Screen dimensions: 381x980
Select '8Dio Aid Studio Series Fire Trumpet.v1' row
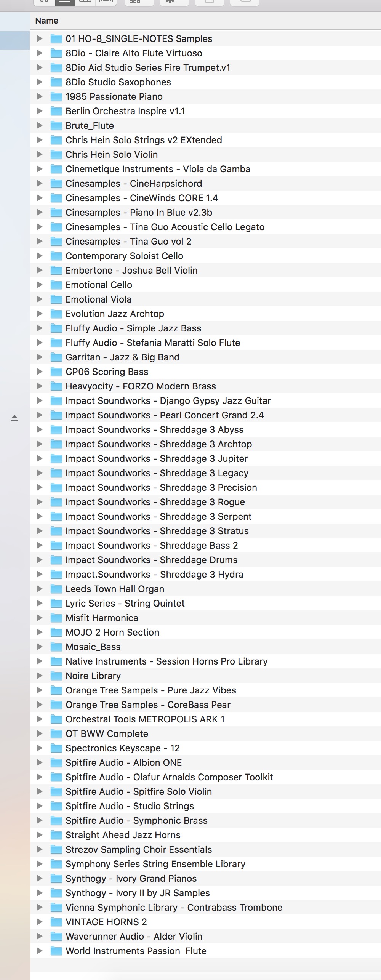point(206,67)
